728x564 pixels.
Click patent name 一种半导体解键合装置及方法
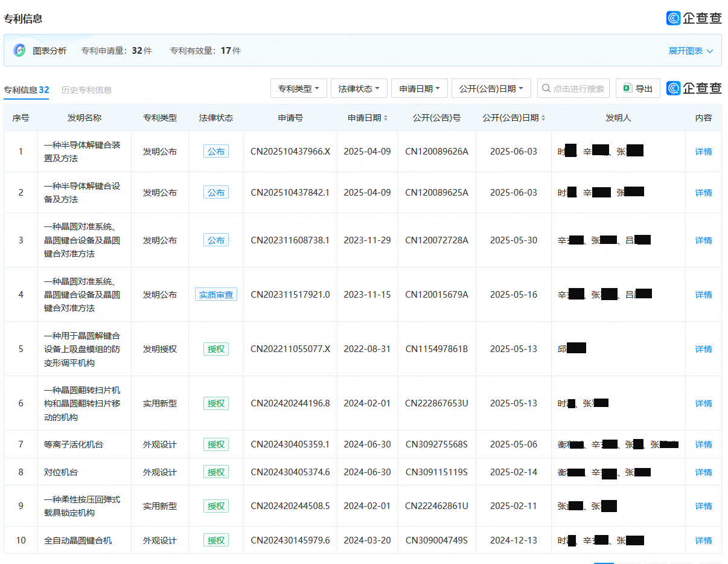82,152
